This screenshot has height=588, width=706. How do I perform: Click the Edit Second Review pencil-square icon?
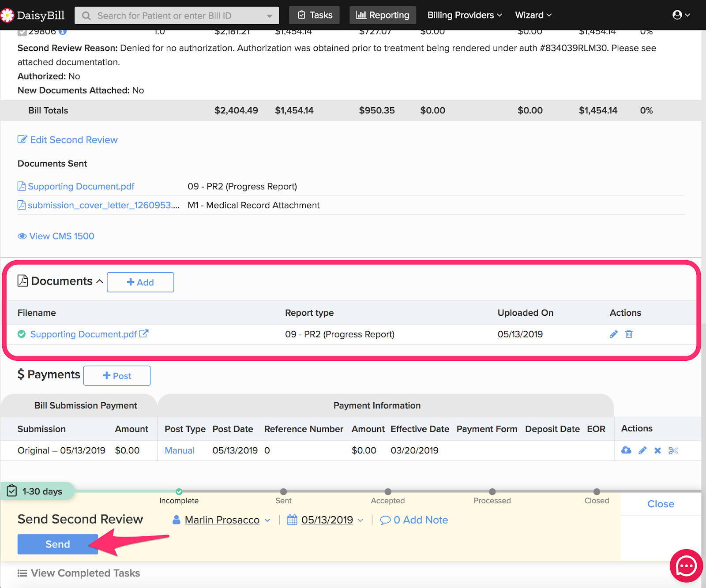point(22,139)
